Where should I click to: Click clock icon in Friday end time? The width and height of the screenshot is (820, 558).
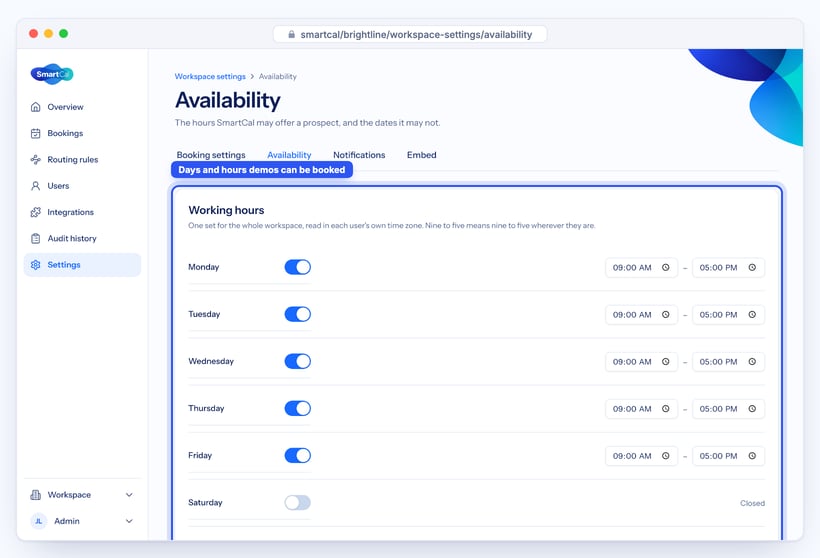[x=752, y=455]
